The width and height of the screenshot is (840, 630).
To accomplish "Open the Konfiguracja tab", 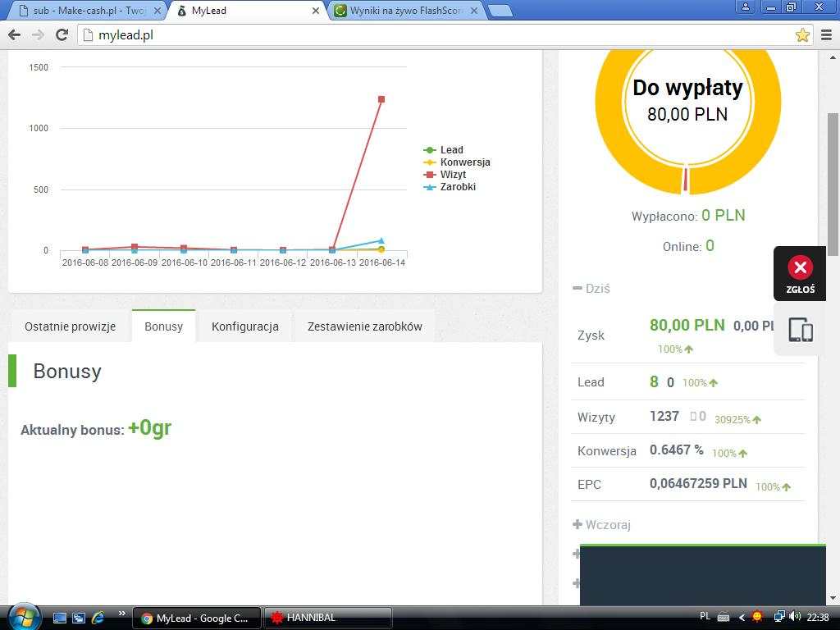I will tap(245, 326).
